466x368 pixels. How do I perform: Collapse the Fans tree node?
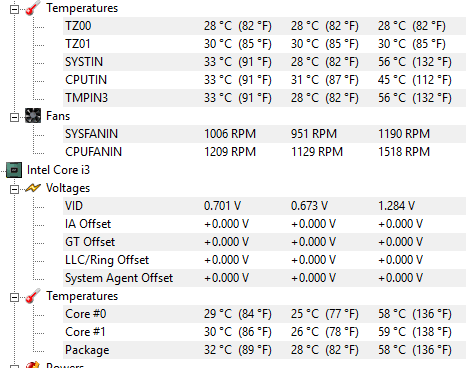click(x=14, y=117)
